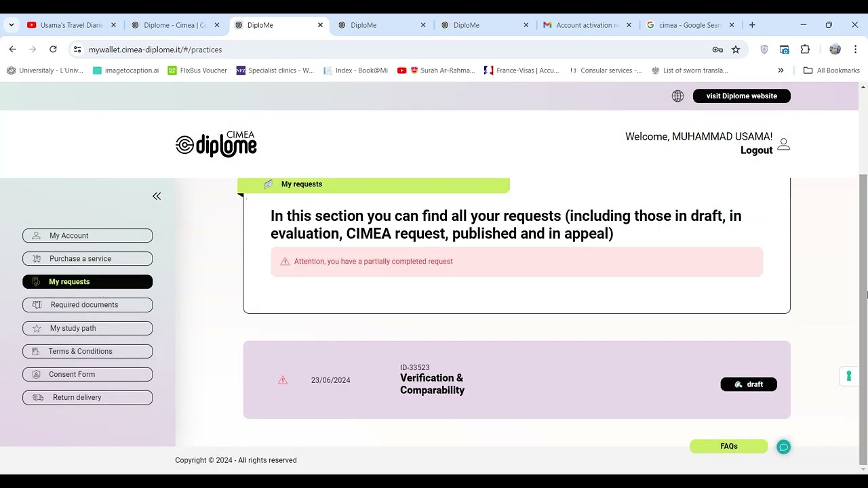Screen dimensions: 868x488
Task: Open Specialist clinics bookmark
Action: point(275,70)
